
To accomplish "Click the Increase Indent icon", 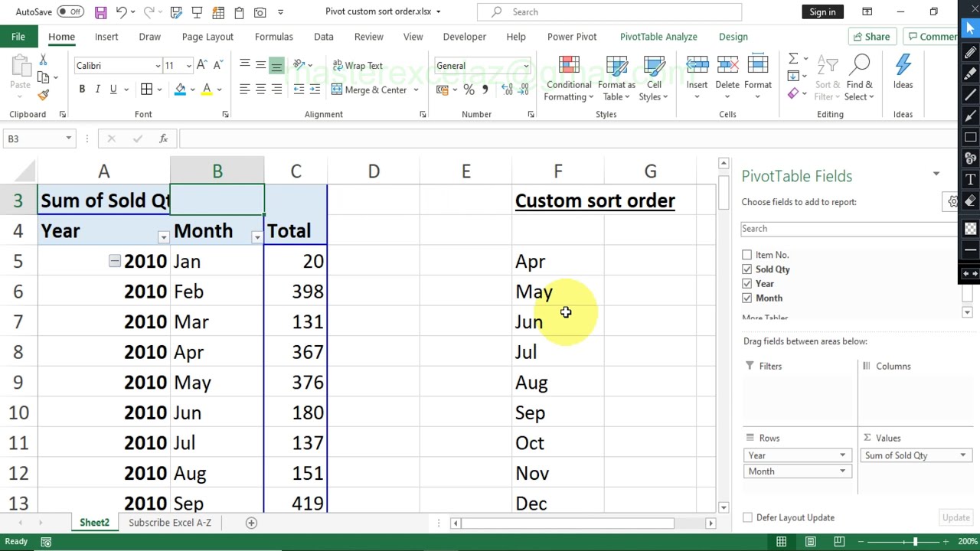I will tap(315, 90).
